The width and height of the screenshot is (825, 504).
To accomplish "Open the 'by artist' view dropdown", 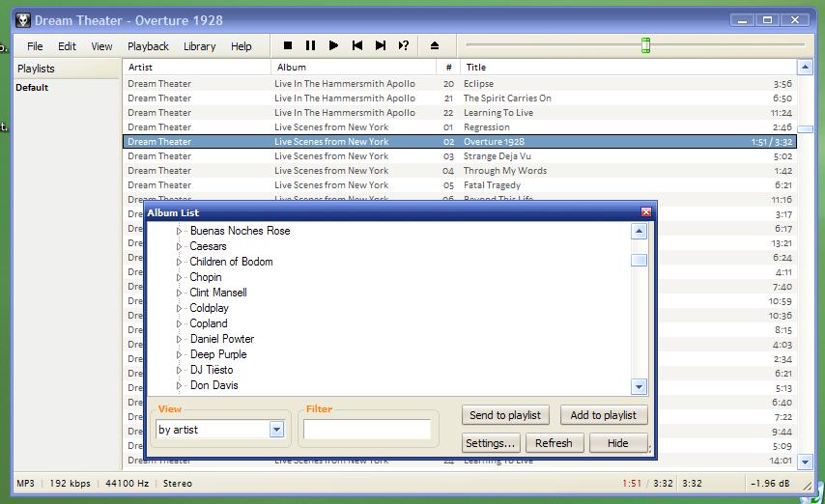I will click(276, 430).
